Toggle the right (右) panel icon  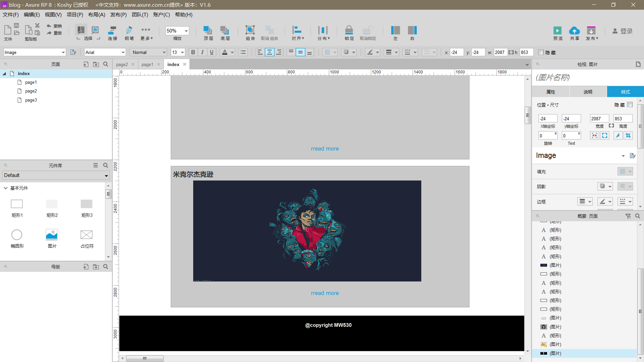412,30
